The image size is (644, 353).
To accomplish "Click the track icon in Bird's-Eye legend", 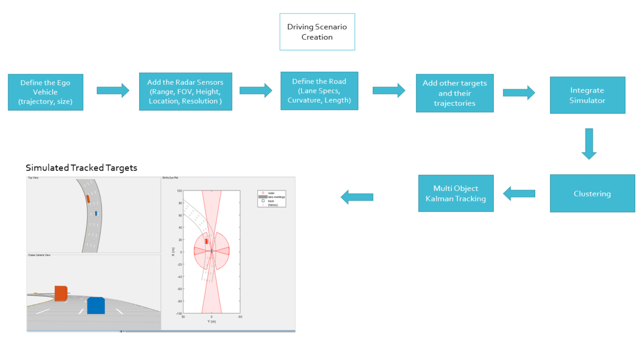I will point(263,201).
